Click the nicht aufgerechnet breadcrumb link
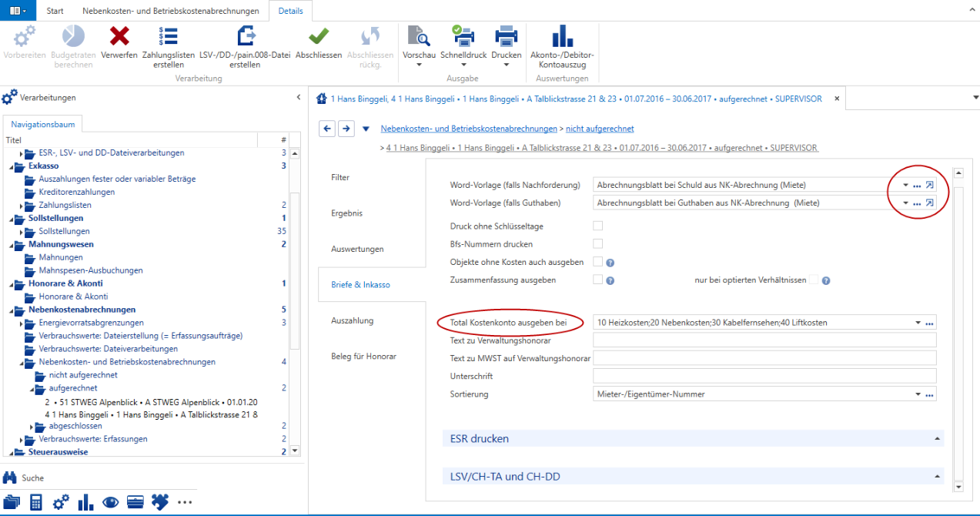Viewport: 980px width, 516px height. [600, 129]
